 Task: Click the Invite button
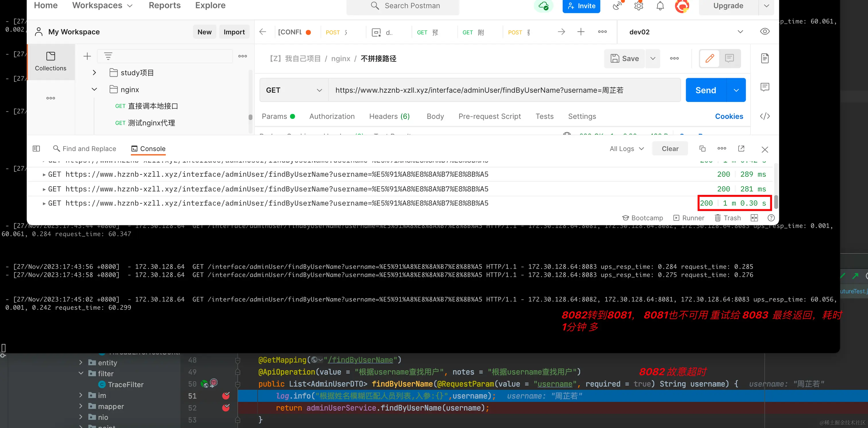point(581,6)
